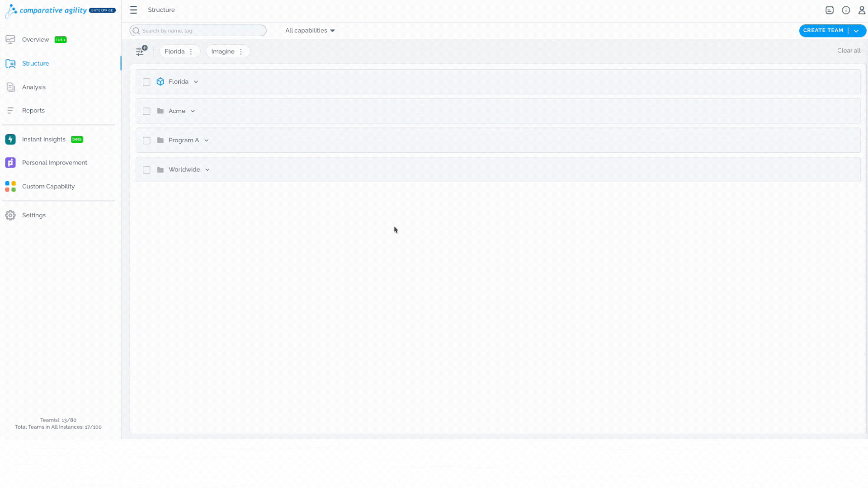
Task: Open the All capabilities dropdown
Action: pyautogui.click(x=310, y=31)
